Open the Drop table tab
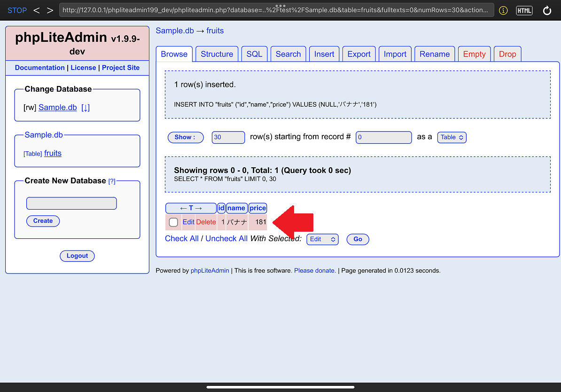Image resolution: width=561 pixels, height=392 pixels. (507, 54)
